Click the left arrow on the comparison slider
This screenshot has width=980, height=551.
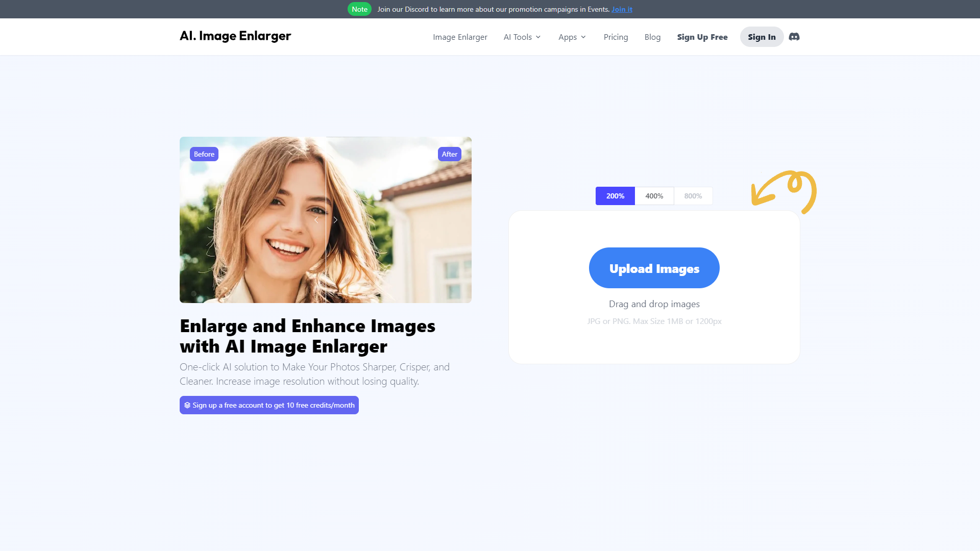(316, 220)
